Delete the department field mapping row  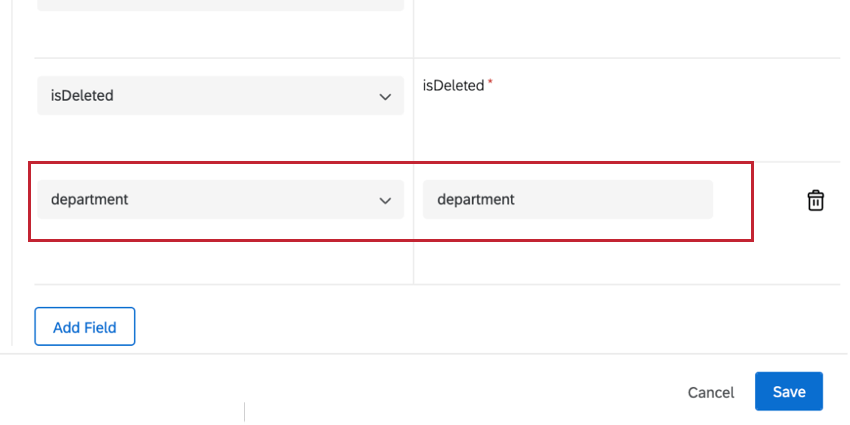[x=815, y=200]
